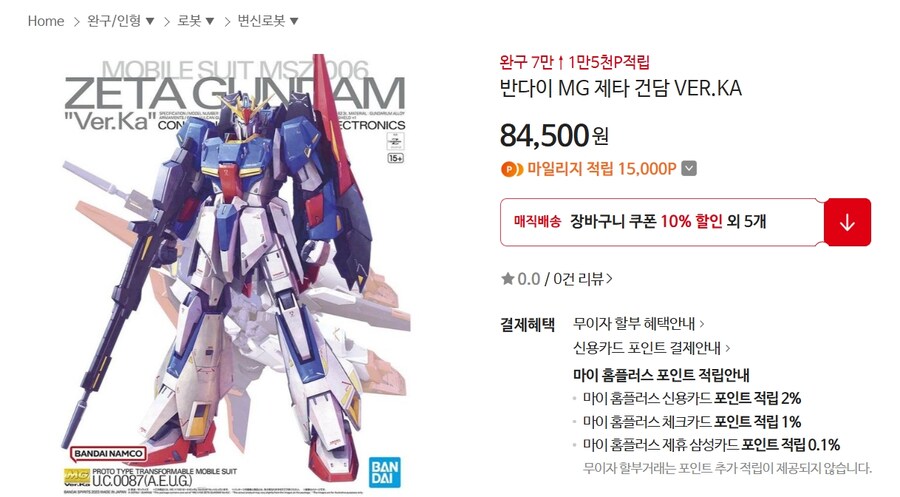The width and height of the screenshot is (900, 497).
Task: Click the chevron after 무이자 할부 혜택안내
Action: 701,324
